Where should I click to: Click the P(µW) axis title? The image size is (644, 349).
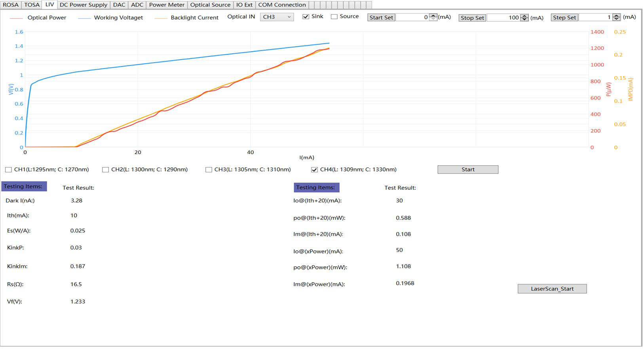click(x=609, y=89)
